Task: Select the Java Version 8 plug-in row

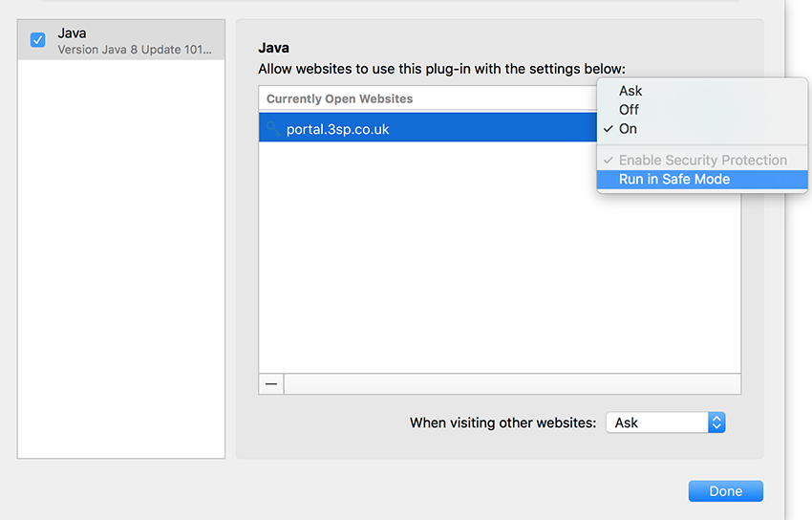Action: [121, 40]
